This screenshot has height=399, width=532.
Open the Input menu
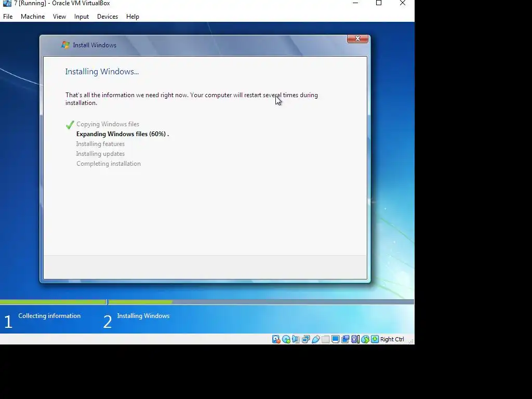coord(82,17)
